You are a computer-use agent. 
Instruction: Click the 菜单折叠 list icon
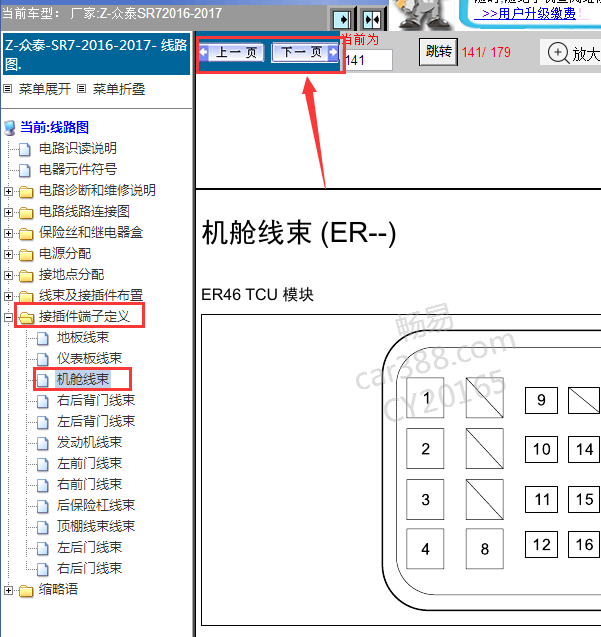click(82, 89)
